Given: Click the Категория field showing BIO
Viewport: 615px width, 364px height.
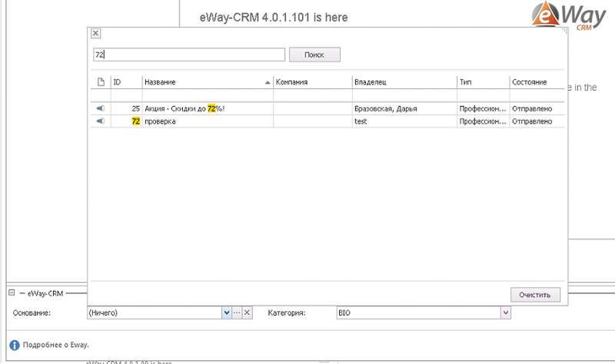Looking at the screenshot, I should [418, 313].
